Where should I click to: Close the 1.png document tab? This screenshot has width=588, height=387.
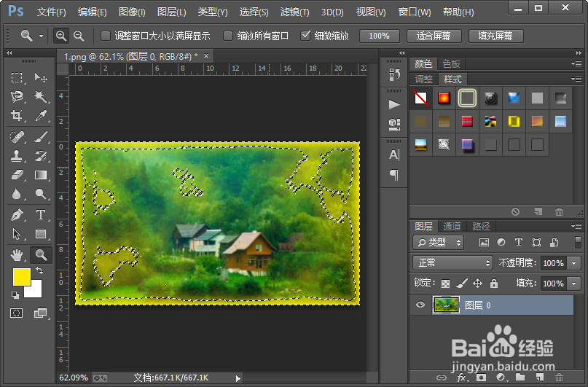coord(206,56)
